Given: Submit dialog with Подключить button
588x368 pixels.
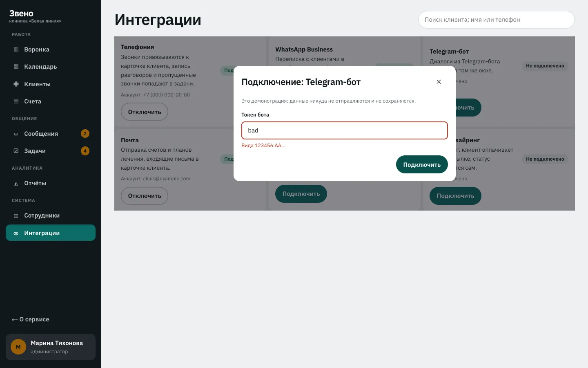Looking at the screenshot, I should (422, 164).
